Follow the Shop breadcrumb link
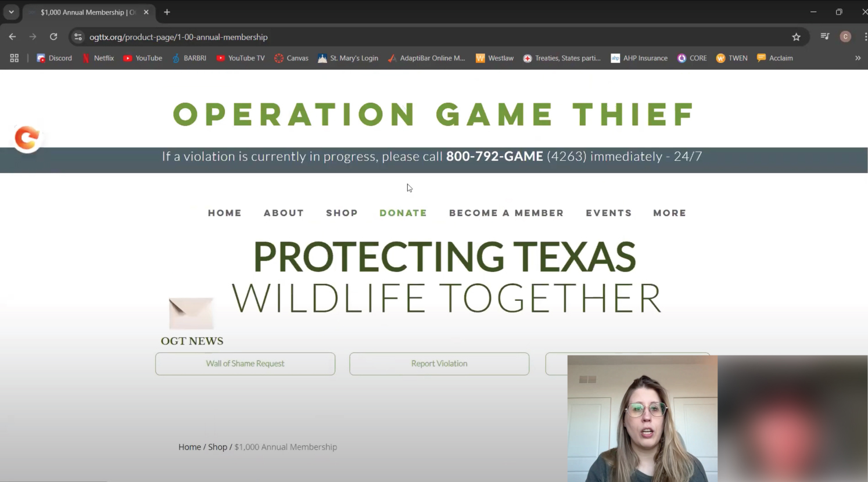This screenshot has height=482, width=868. click(217, 447)
